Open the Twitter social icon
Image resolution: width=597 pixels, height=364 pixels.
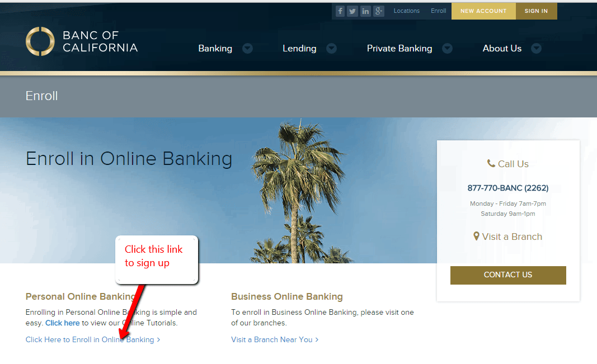coord(352,11)
